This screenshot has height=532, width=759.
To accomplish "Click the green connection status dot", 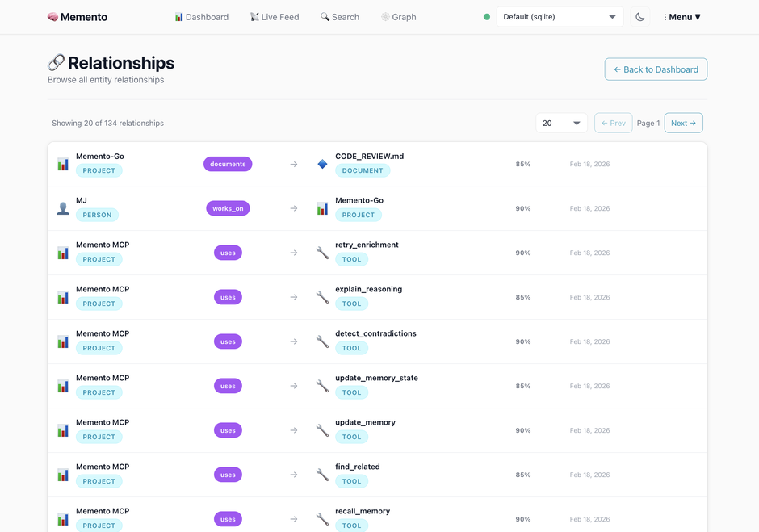I will click(x=487, y=17).
